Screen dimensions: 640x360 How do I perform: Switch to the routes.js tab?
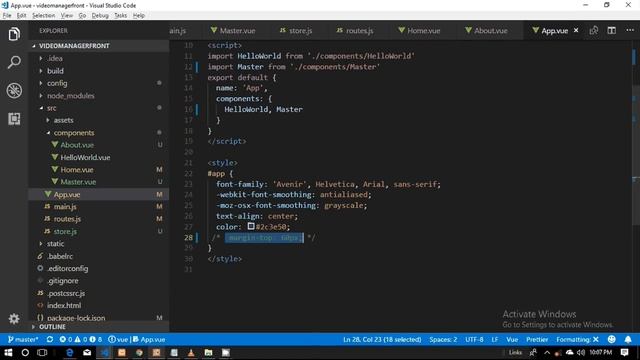tap(355, 31)
